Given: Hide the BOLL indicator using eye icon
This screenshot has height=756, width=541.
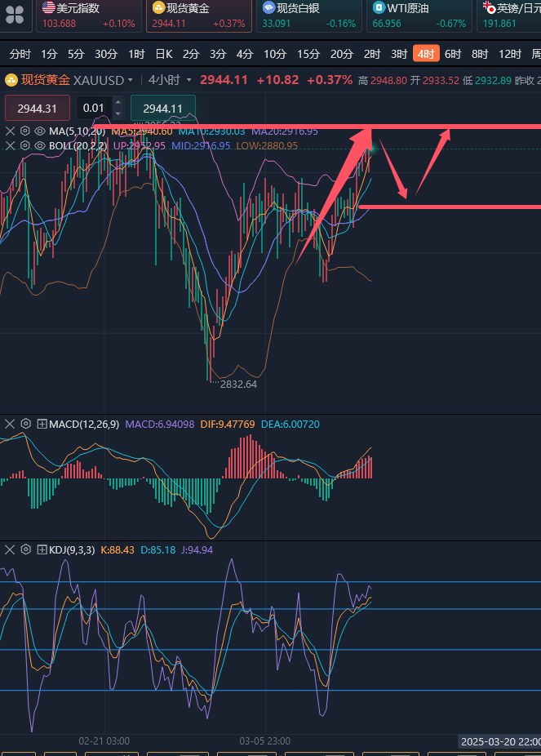Looking at the screenshot, I should (39, 146).
